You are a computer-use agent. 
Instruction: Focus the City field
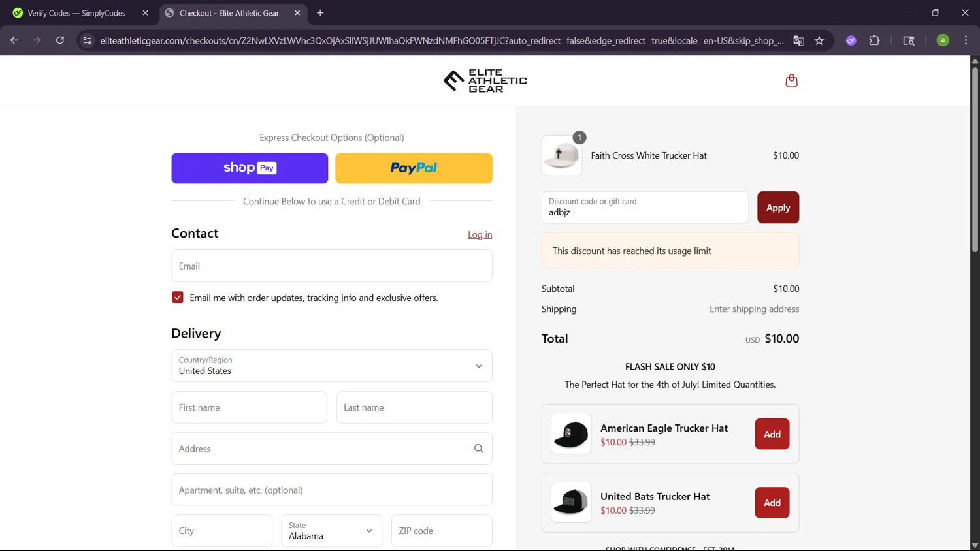click(x=221, y=531)
